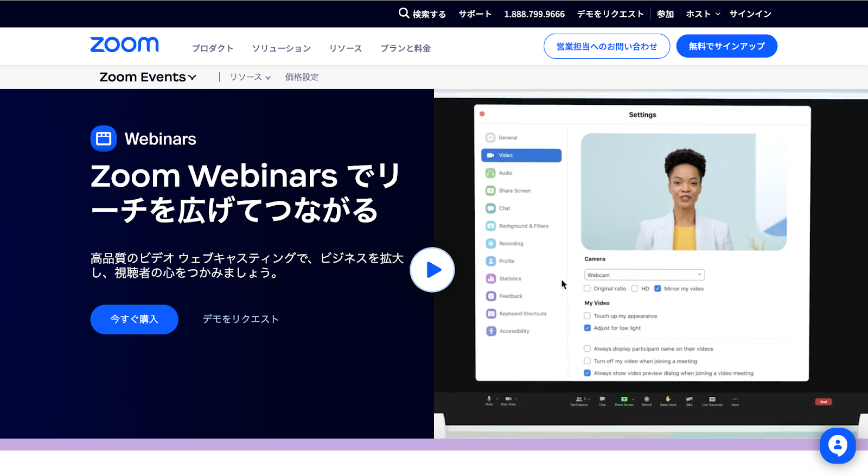The image size is (868, 476).
Task: Click the 検索する text
Action: pos(429,14)
